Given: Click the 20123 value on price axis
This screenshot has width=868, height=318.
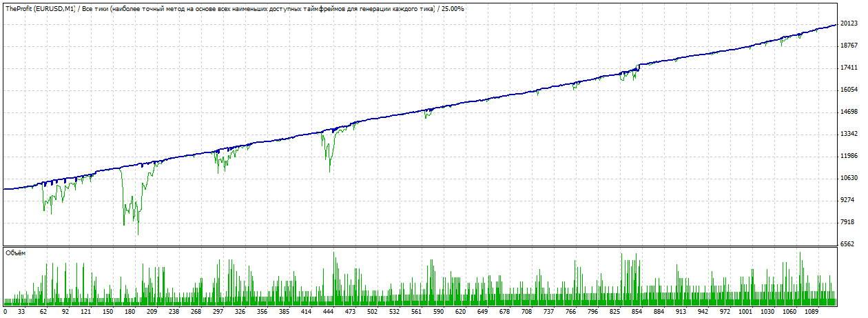Looking at the screenshot, I should [849, 24].
